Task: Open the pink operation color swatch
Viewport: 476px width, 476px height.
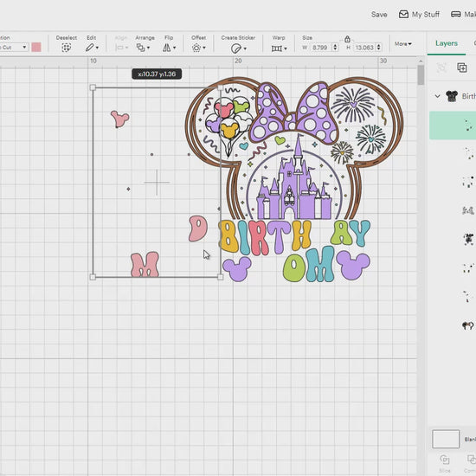Action: [36, 48]
